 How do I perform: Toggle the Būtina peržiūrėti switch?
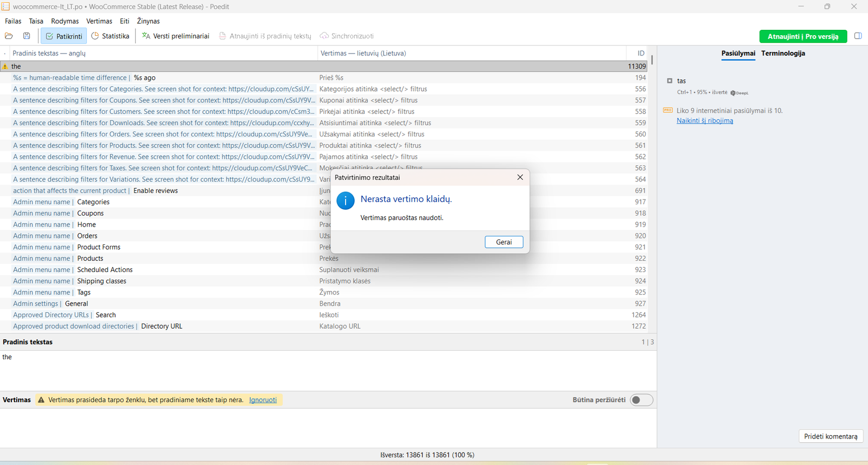tap(641, 400)
